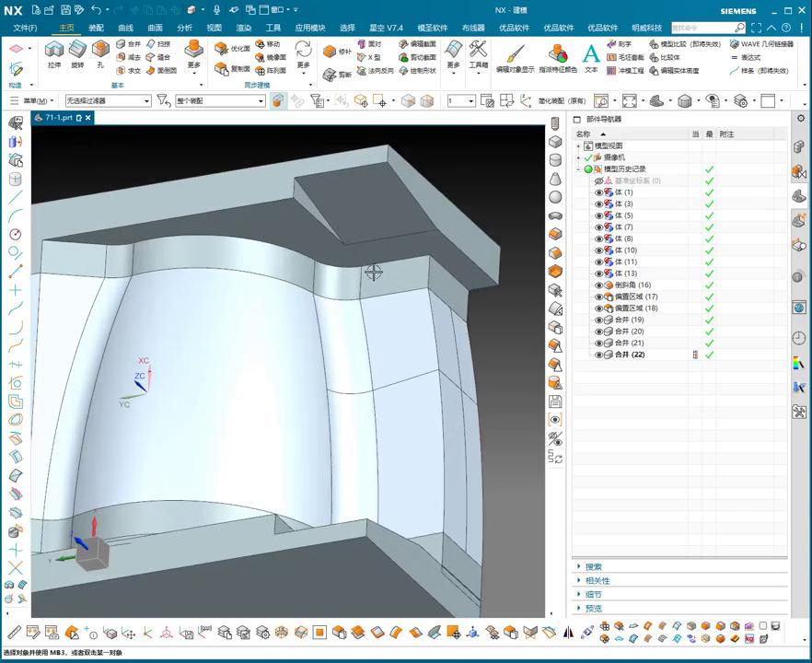Toggle visibility eye for 体 (1)
Viewport: 812px width, 663px height.
point(598,192)
